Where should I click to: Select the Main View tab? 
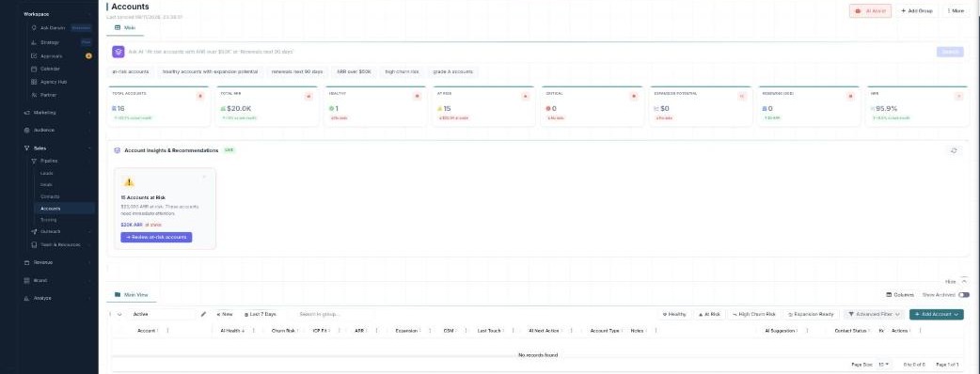click(x=132, y=295)
